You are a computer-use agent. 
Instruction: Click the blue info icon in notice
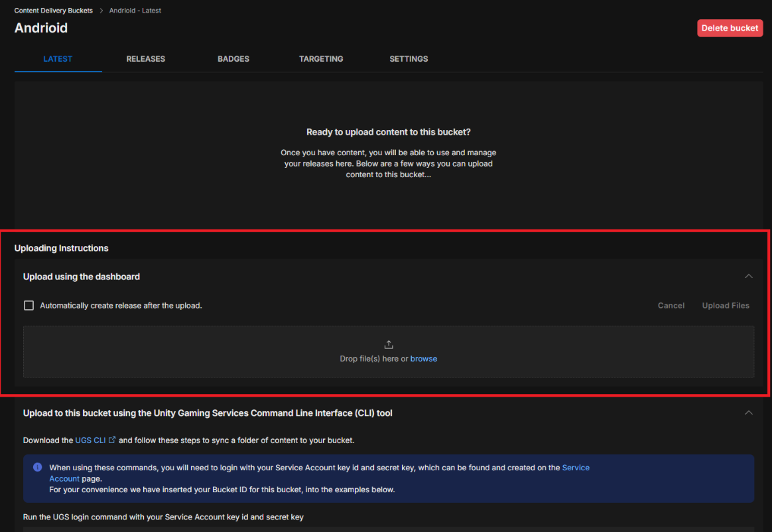tap(37, 467)
